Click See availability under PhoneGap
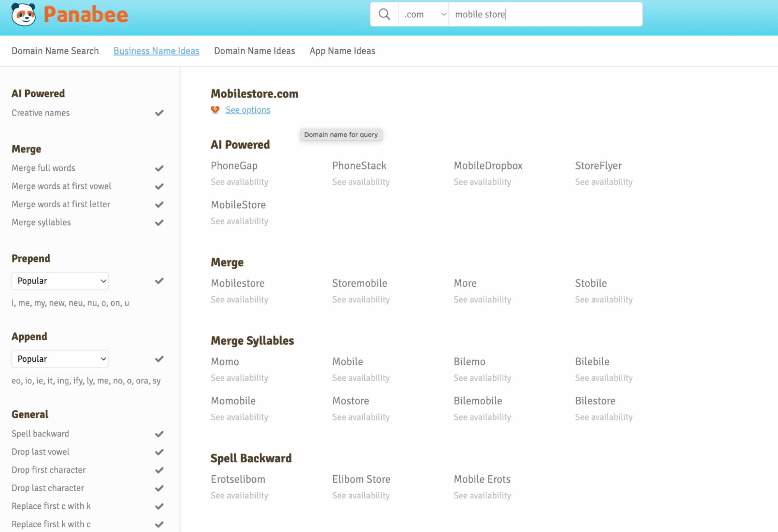This screenshot has height=532, width=778. (239, 182)
